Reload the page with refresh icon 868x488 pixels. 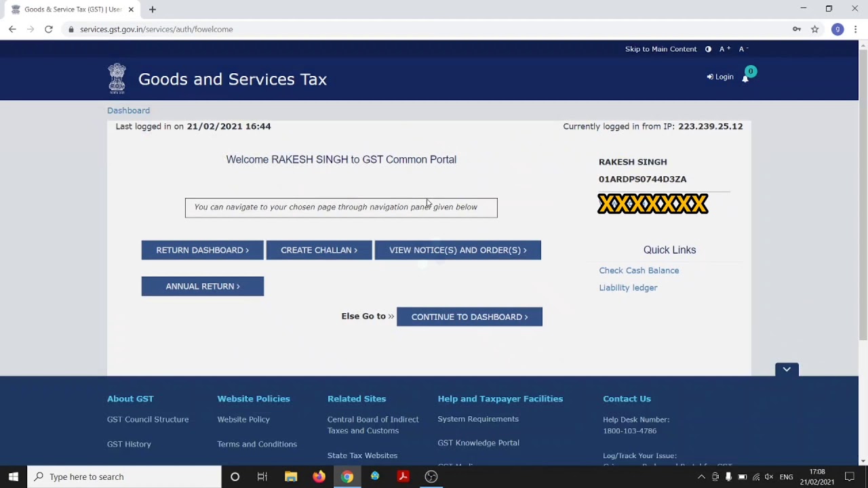pyautogui.click(x=49, y=29)
